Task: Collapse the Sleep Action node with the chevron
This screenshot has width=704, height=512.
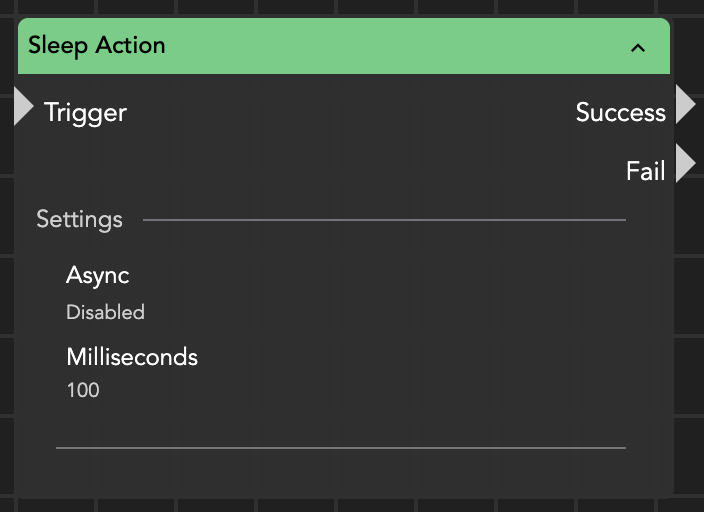Action: tap(638, 47)
